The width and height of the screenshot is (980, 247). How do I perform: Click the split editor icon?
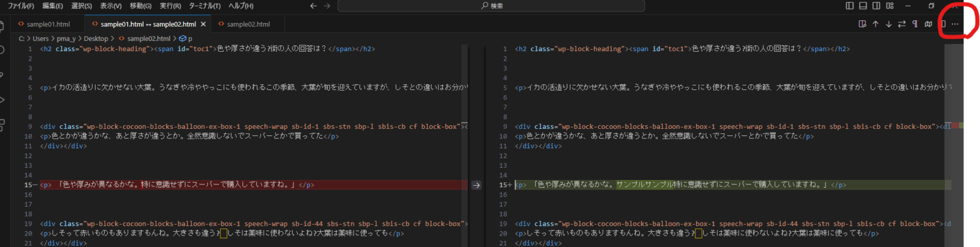pyautogui.click(x=944, y=24)
